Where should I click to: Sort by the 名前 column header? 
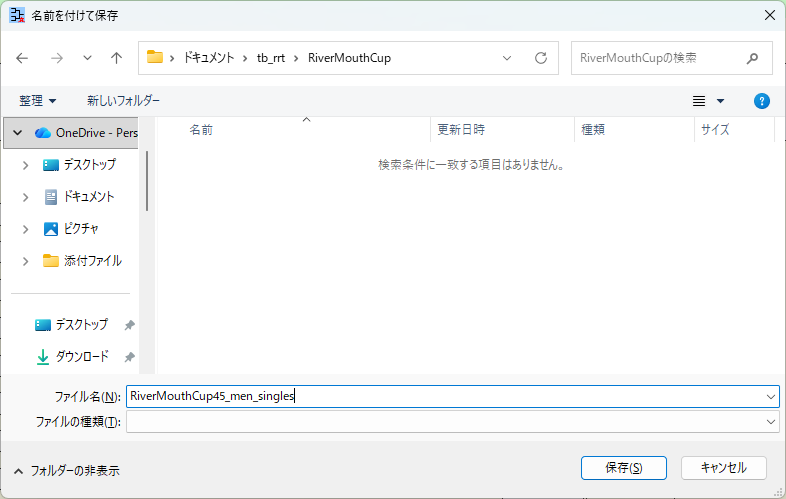pos(201,130)
